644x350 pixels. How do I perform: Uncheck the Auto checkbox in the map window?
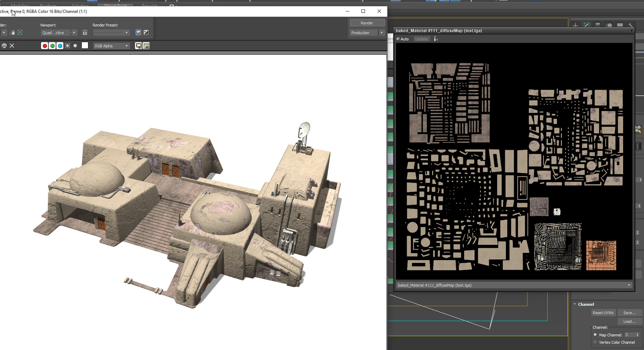(398, 39)
